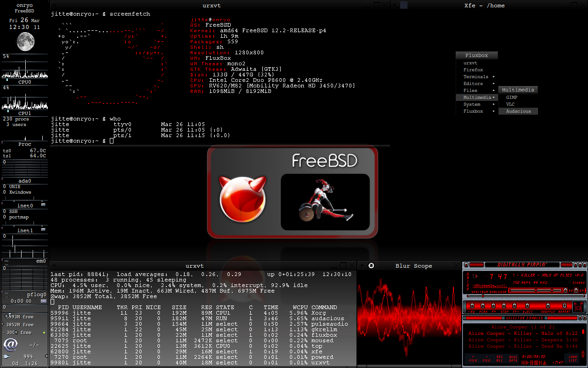
Task: Adjust the Audacious balance slider knob
Action: (552, 290)
